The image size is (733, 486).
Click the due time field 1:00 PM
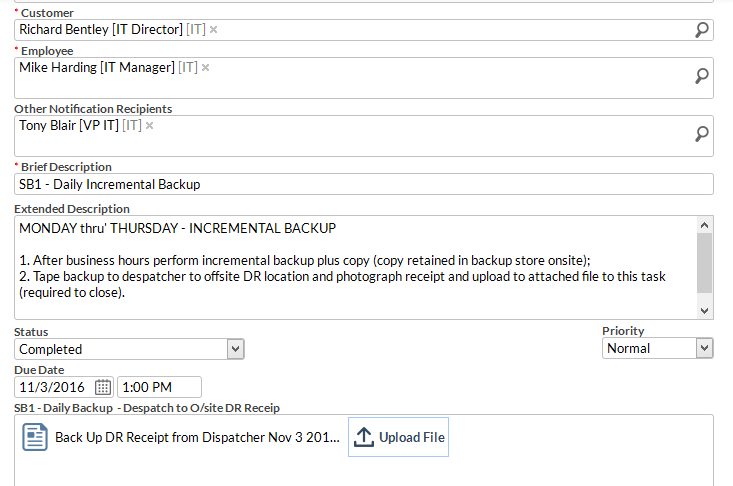159,387
